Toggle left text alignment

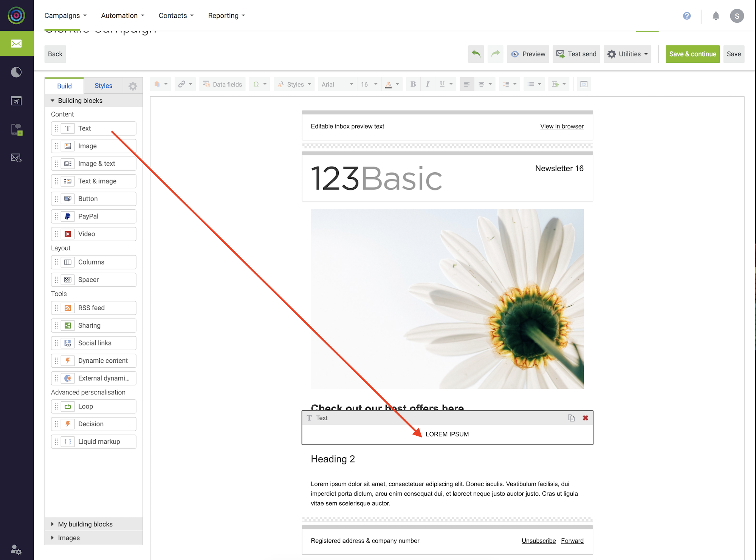(x=467, y=84)
